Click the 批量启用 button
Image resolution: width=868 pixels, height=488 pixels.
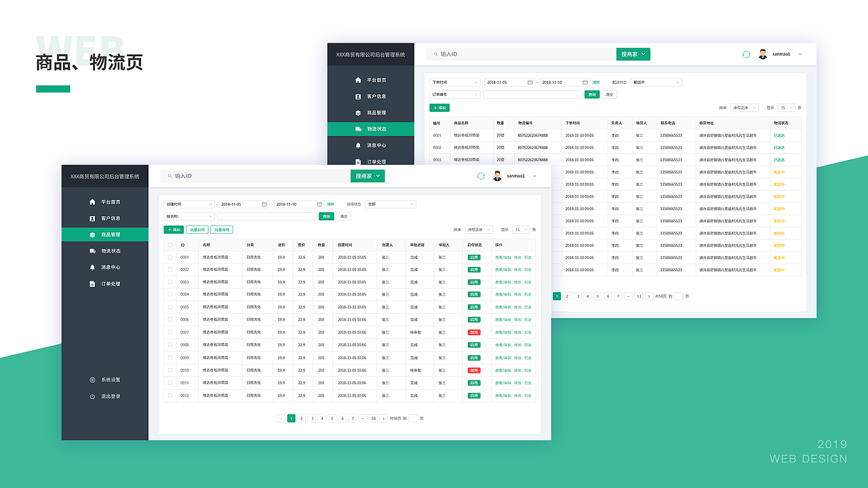coord(197,230)
